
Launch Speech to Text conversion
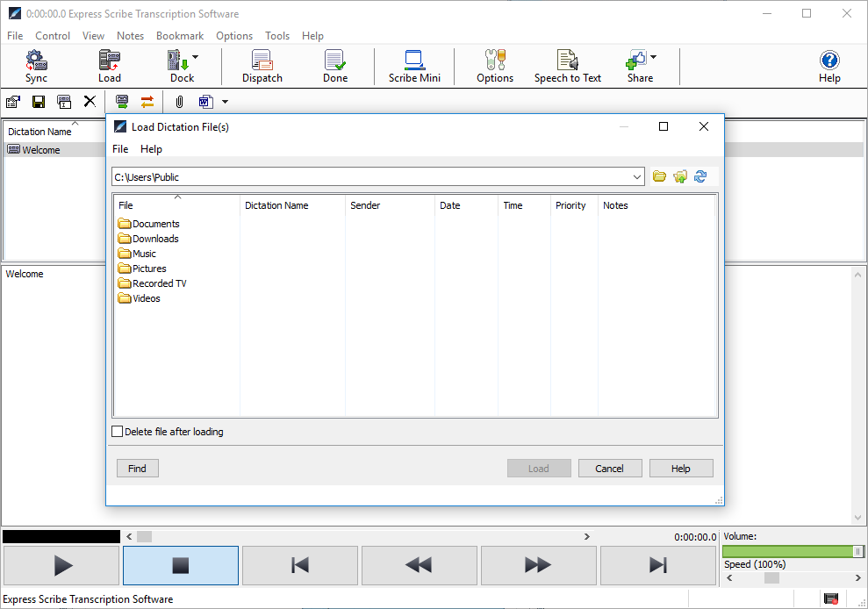click(x=567, y=64)
